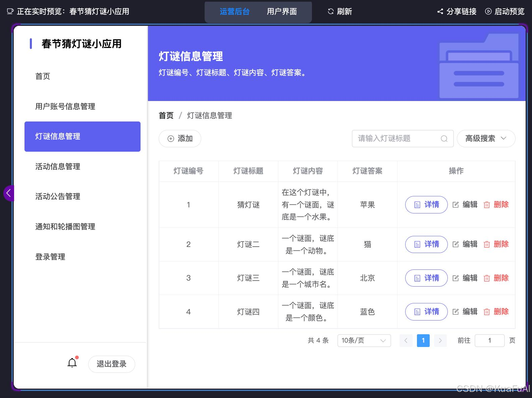This screenshot has height=398, width=532.
Task: Open details for riddle 猜灯谜
Action: 426,205
